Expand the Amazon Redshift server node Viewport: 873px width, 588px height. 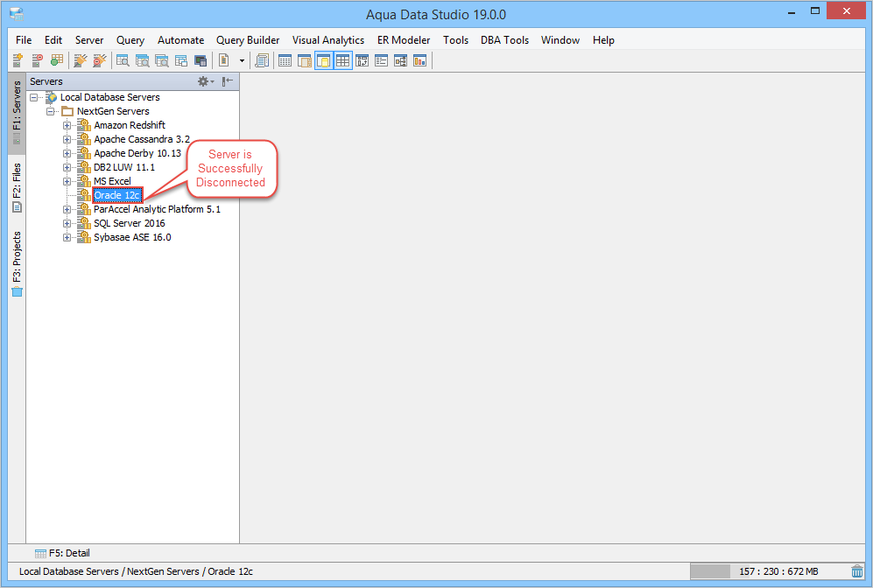(x=67, y=125)
